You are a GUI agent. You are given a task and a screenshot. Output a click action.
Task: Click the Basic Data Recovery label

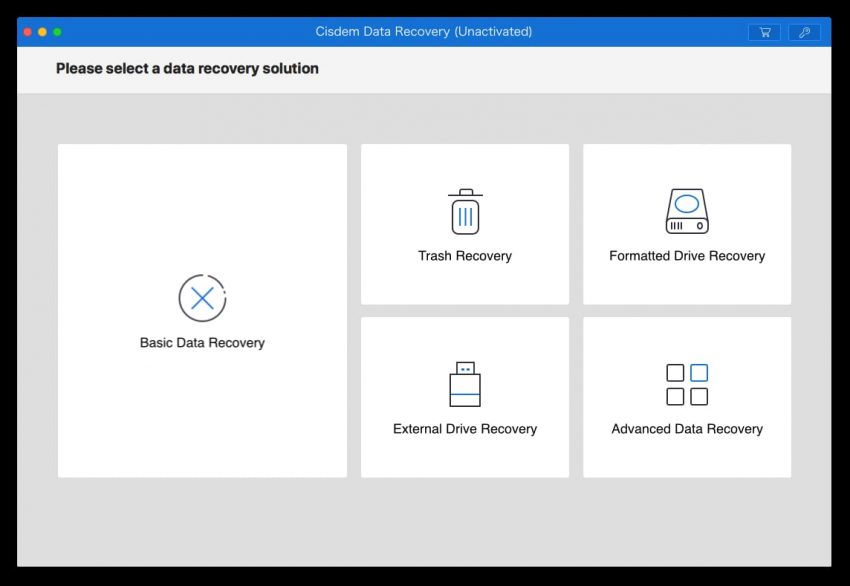tap(202, 343)
